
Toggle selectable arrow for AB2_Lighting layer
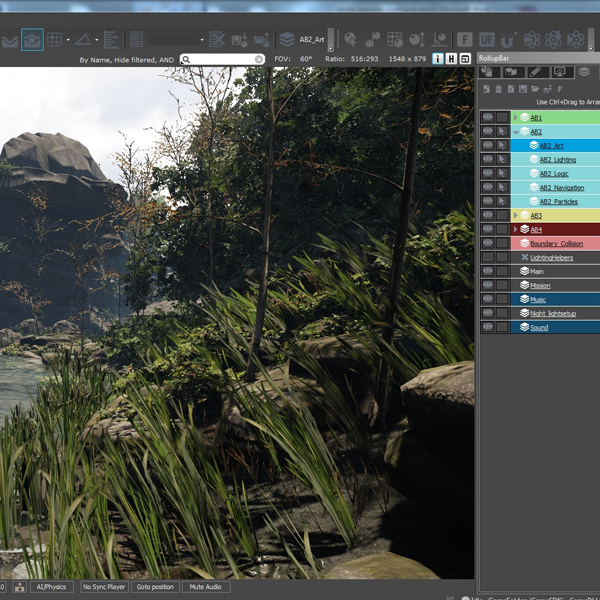pos(502,160)
